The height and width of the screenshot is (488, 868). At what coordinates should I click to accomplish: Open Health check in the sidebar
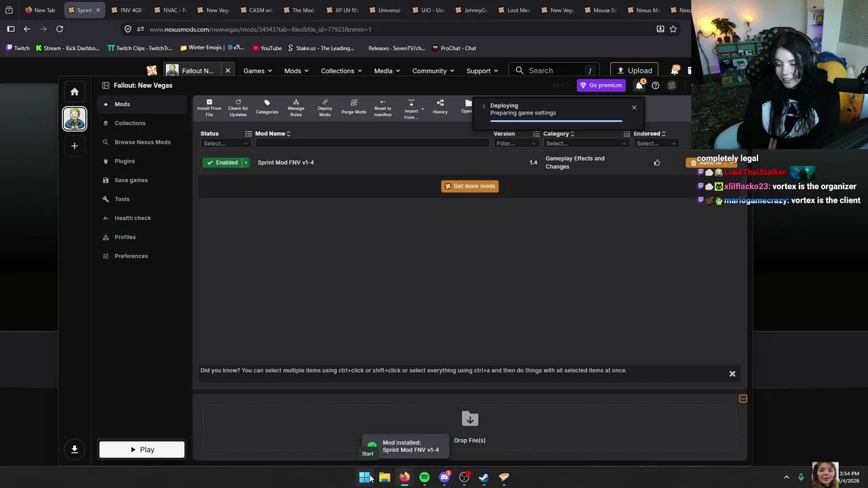[x=142, y=218]
